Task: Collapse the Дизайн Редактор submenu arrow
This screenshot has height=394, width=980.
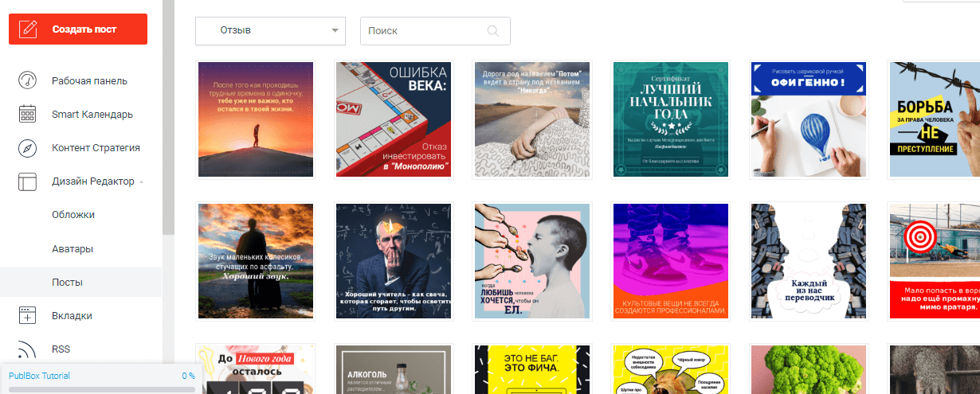Action: click(142, 181)
